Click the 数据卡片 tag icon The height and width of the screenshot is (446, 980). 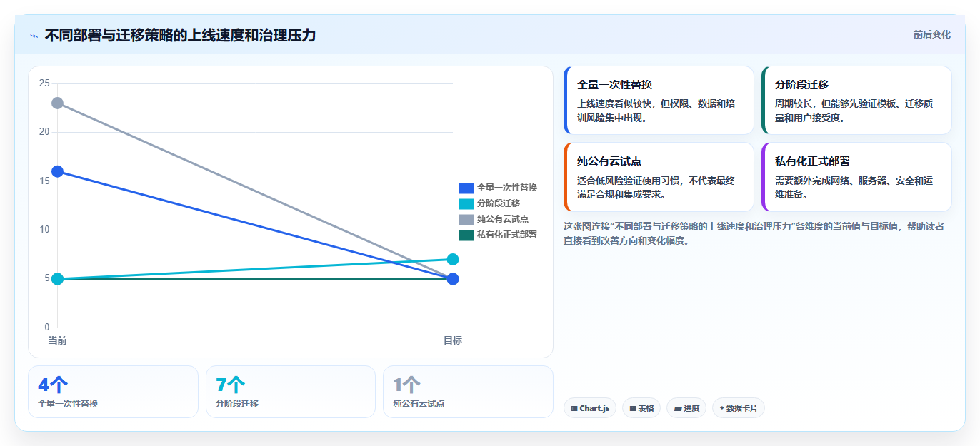[x=721, y=408]
